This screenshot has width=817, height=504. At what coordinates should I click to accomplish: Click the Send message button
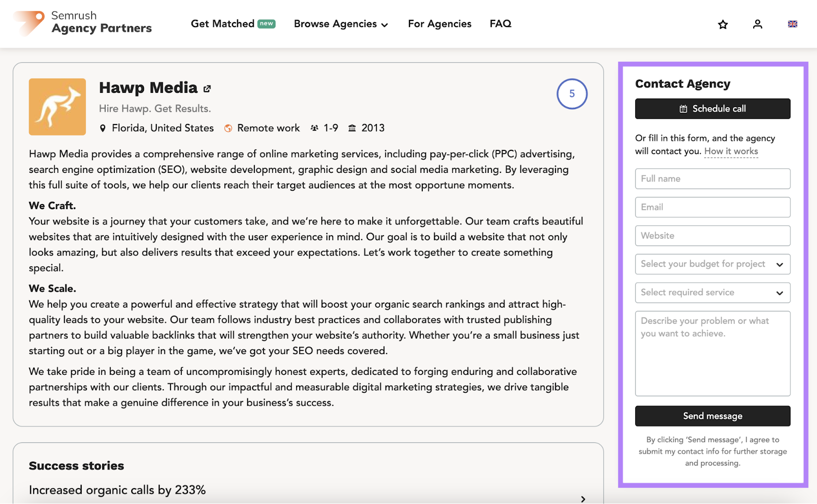pyautogui.click(x=713, y=416)
